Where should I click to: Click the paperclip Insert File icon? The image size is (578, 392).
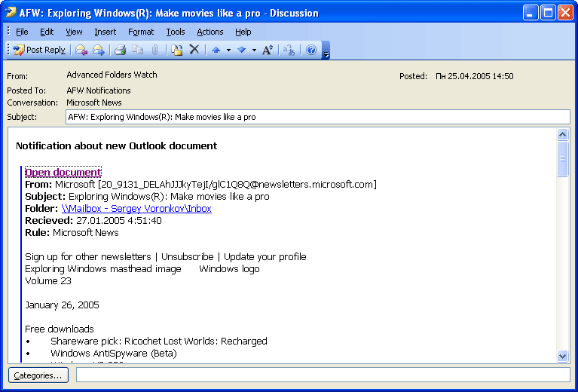pos(154,50)
